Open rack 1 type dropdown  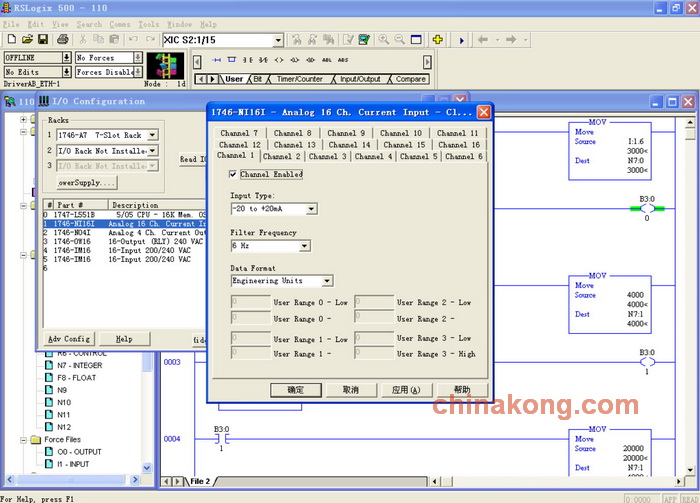tap(152, 135)
